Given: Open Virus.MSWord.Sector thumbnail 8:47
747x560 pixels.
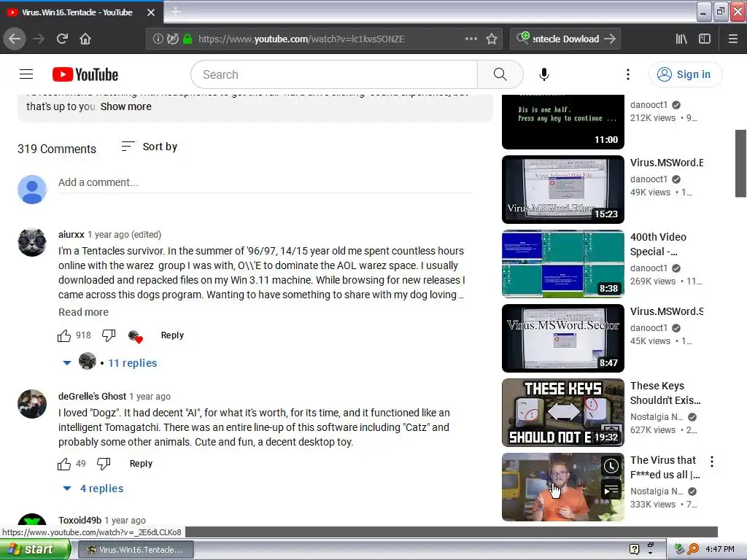Looking at the screenshot, I should (562, 338).
